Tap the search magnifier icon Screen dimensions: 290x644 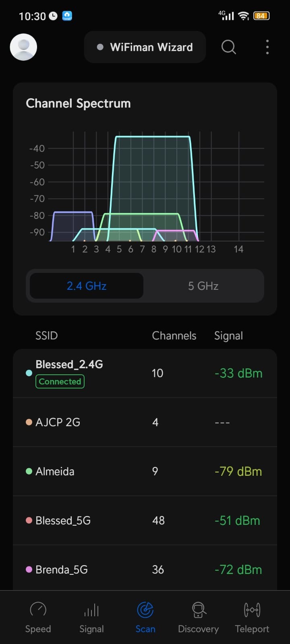tap(228, 47)
